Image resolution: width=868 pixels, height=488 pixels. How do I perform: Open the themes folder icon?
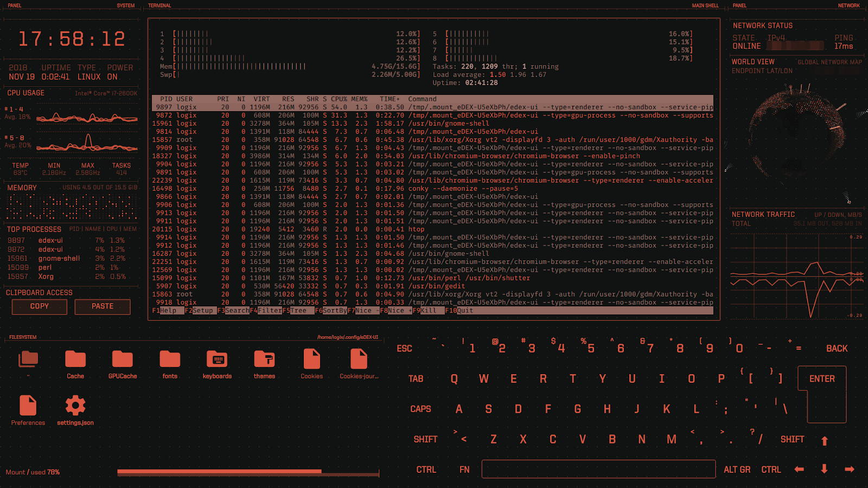[264, 359]
